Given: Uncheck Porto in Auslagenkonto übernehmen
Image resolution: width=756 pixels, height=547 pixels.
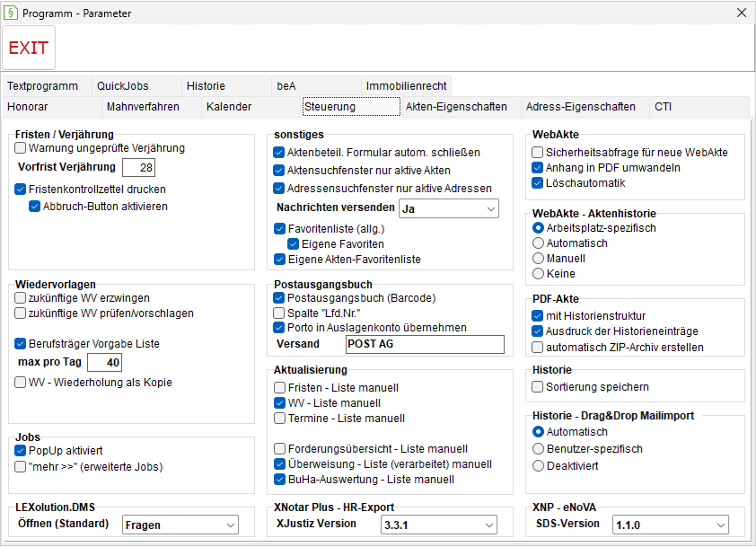Looking at the screenshot, I should 278,328.
